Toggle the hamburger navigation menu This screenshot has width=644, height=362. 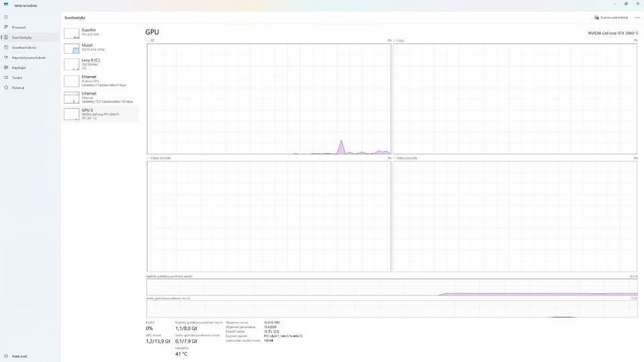6,17
